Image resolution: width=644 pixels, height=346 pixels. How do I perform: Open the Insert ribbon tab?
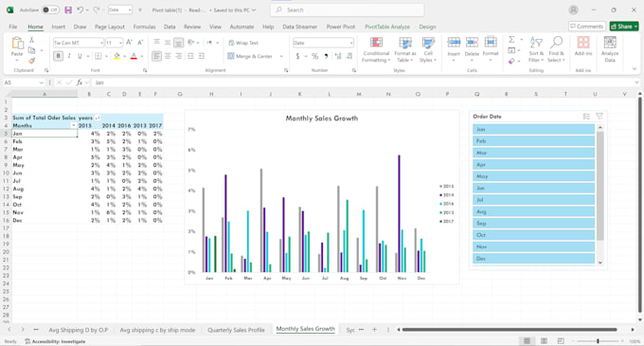point(59,27)
